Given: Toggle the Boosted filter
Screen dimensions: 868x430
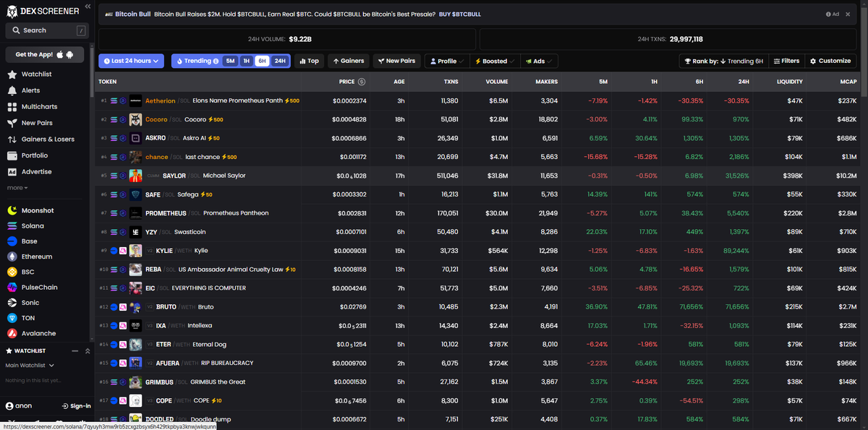Looking at the screenshot, I should [495, 61].
